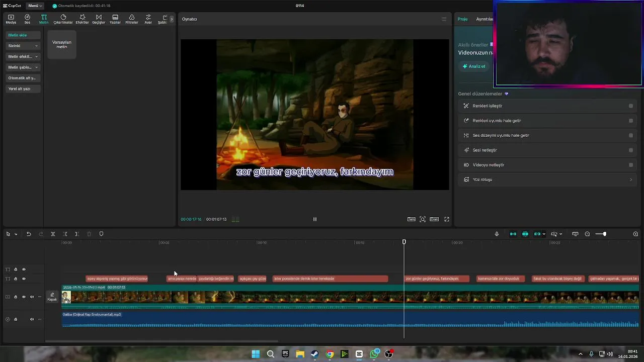The width and height of the screenshot is (644, 362).
Task: Trim left of playhead
Action: [65, 234]
